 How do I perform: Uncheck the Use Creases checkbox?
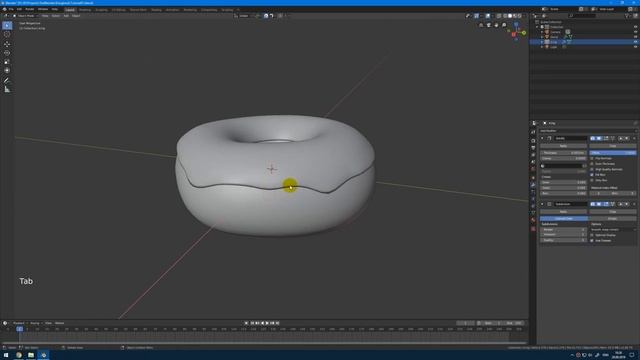click(592, 241)
